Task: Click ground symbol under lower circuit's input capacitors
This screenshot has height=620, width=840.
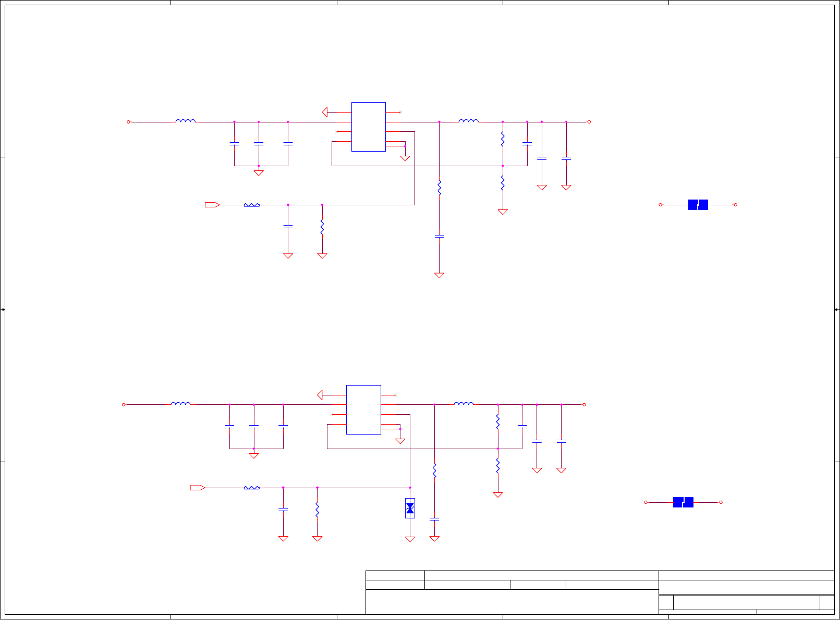Action: click(254, 455)
